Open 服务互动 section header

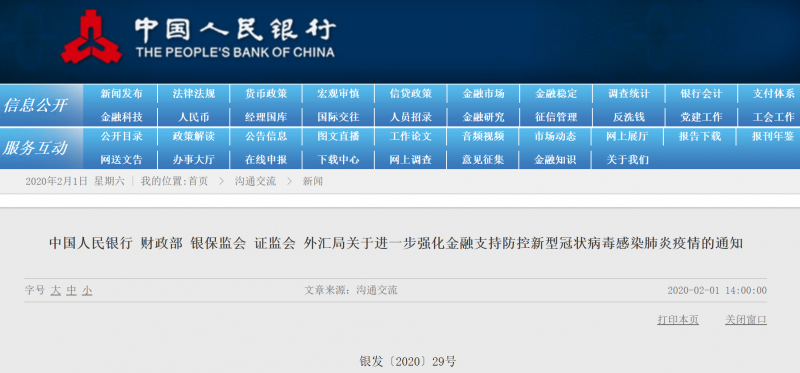[x=36, y=148]
